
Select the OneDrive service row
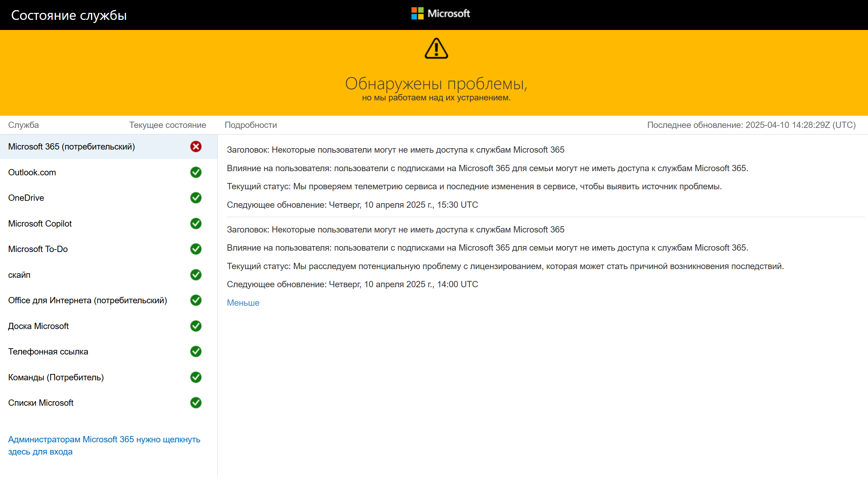point(109,198)
